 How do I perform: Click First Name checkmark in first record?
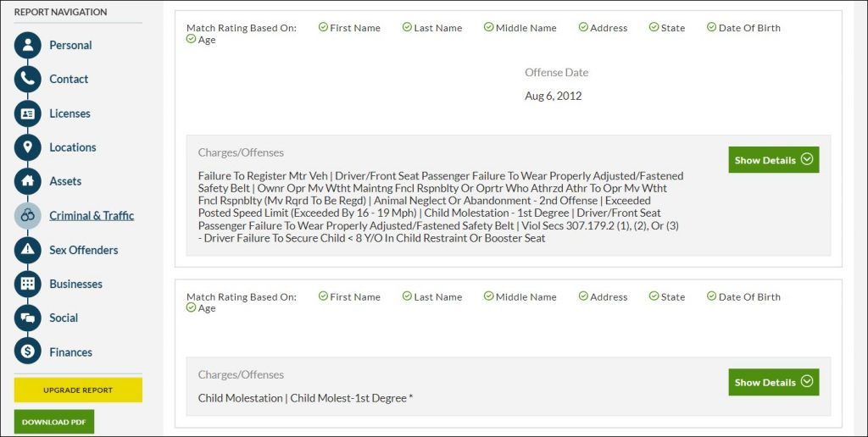point(323,27)
